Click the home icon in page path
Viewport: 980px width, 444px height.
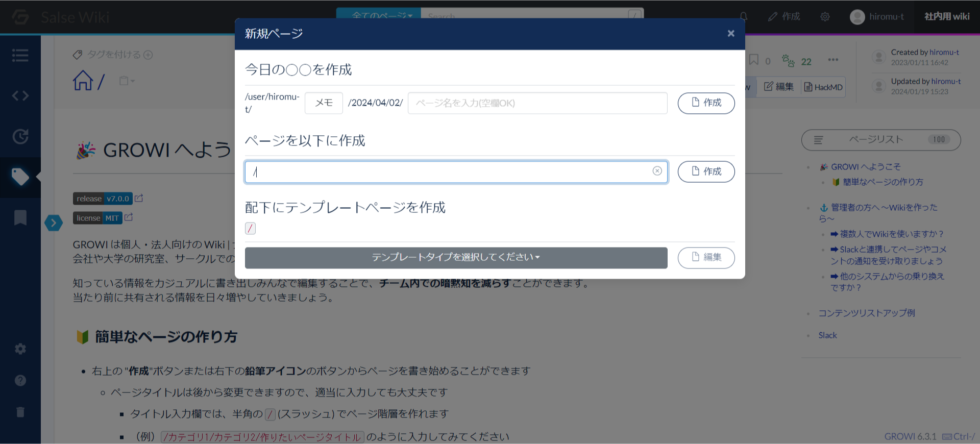click(x=83, y=81)
